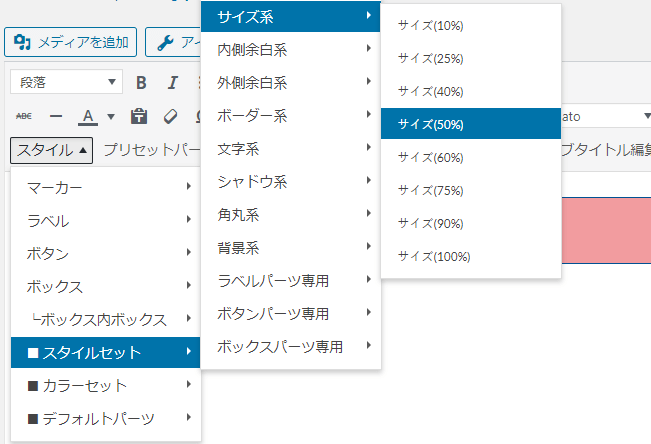Choose サイズ(100%) option
The image size is (651, 444).
471,256
